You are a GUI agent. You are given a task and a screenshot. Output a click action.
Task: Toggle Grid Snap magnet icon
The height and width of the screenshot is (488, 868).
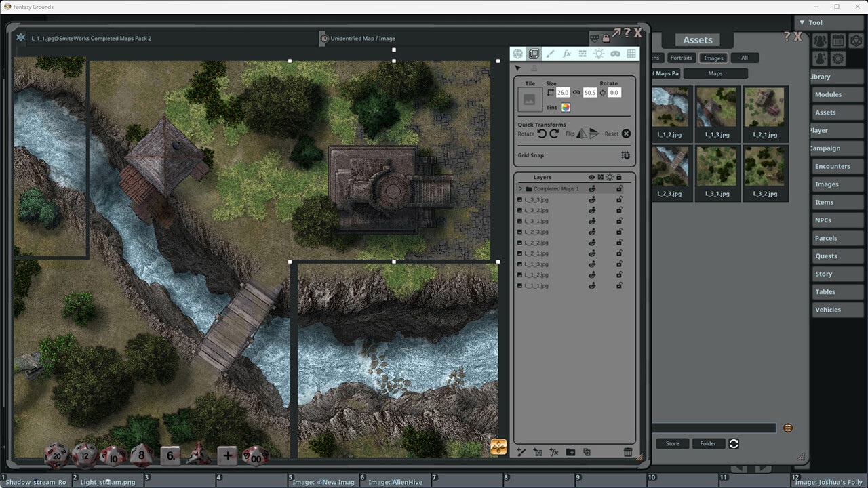pyautogui.click(x=625, y=155)
